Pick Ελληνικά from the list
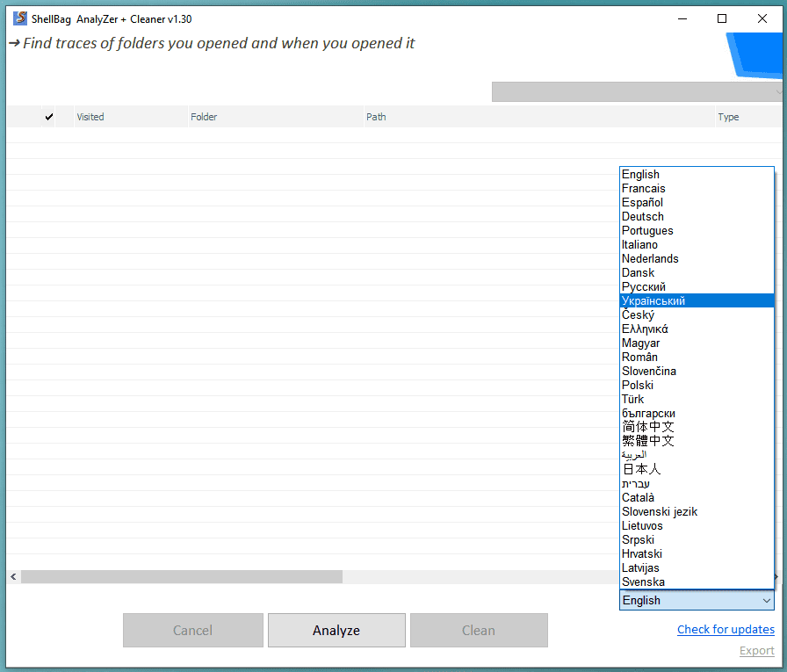Screen dimensions: 787x672 click(697, 329)
